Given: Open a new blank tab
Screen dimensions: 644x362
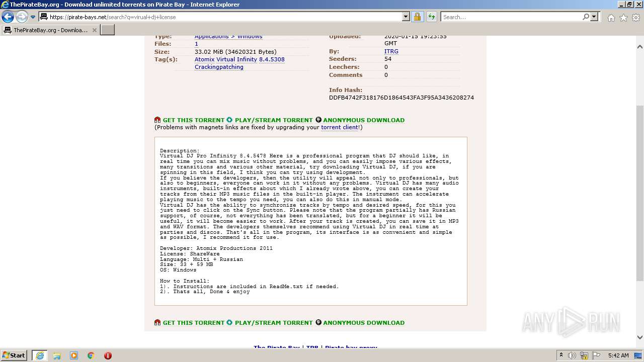Looking at the screenshot, I should [x=108, y=30].
